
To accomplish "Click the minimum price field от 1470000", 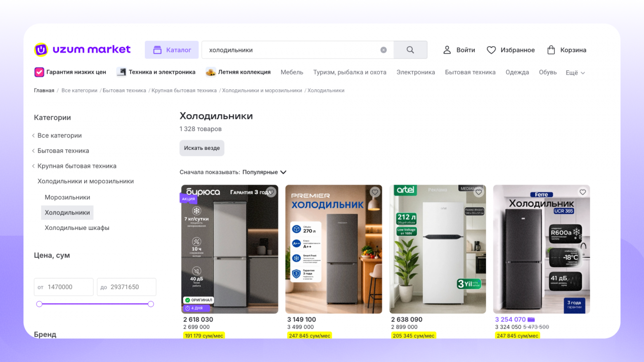I will coord(64,287).
